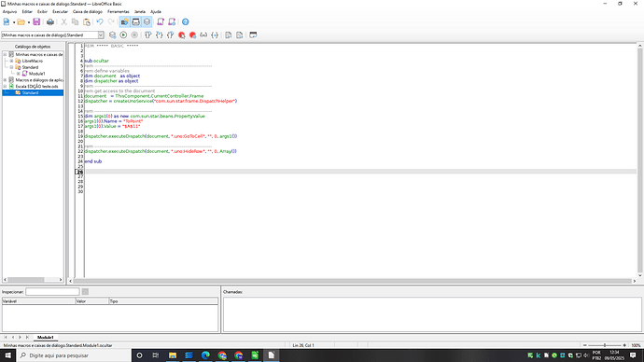Click the New document icon
The image size is (644, 362).
[7, 22]
